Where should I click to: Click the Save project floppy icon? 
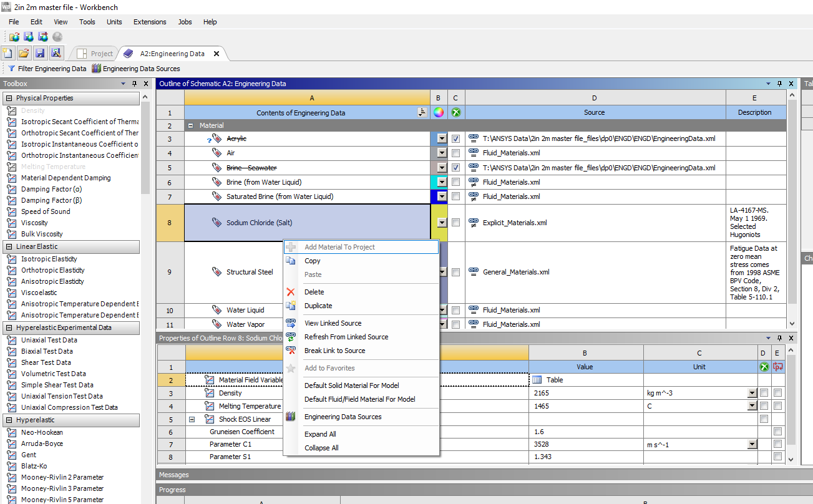tap(40, 54)
